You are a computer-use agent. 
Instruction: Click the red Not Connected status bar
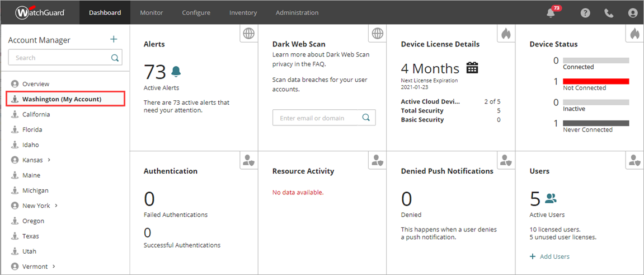point(596,81)
